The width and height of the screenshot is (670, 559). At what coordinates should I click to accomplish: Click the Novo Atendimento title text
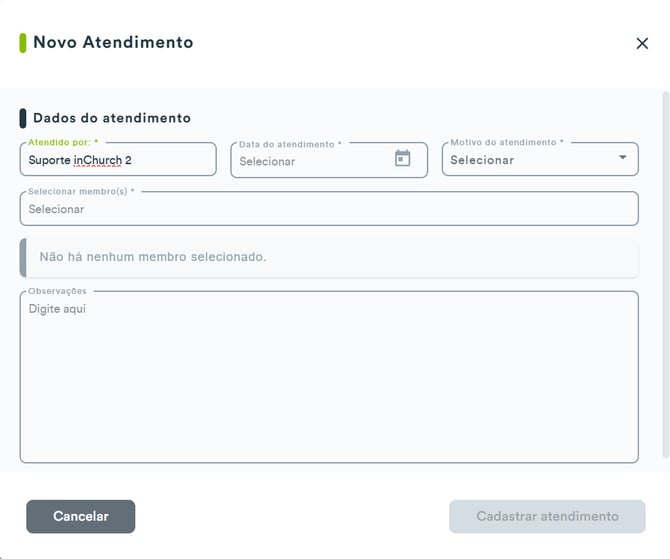tap(113, 42)
